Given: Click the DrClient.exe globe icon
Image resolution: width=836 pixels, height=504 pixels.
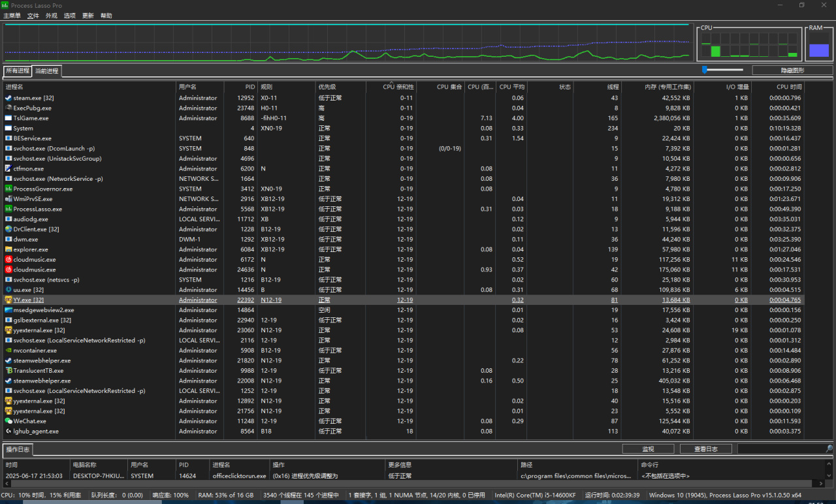Looking at the screenshot, I should (8, 229).
